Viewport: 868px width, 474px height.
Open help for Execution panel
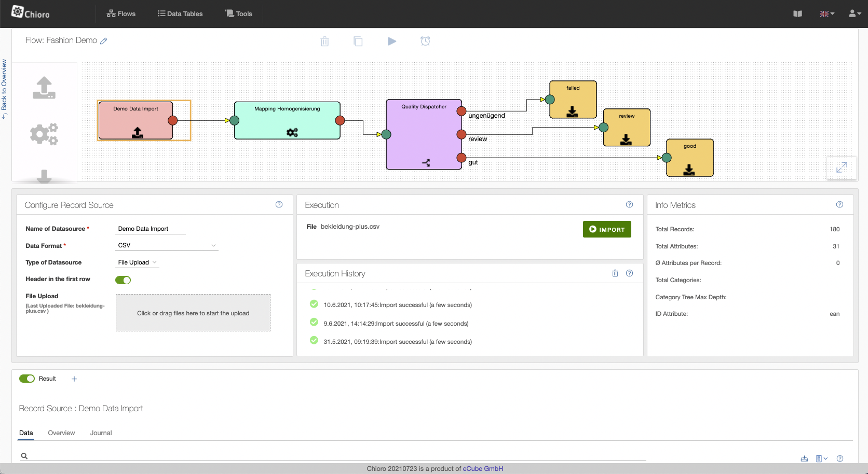(x=629, y=204)
